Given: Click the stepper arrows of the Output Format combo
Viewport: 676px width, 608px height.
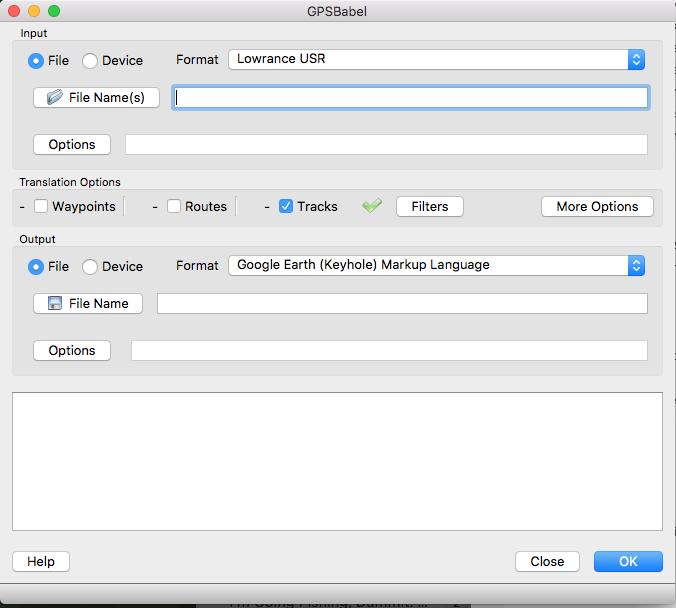Looking at the screenshot, I should pyautogui.click(x=636, y=266).
